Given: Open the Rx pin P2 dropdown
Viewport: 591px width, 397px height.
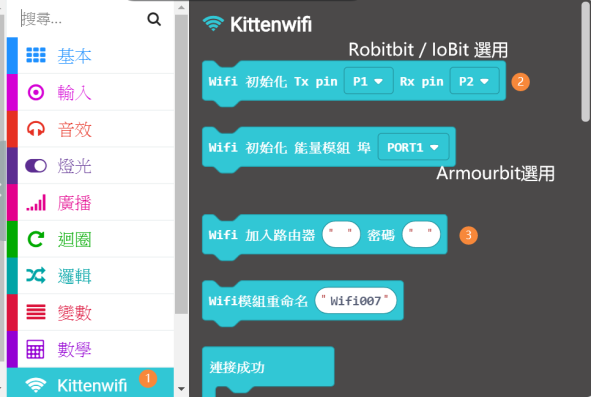Looking at the screenshot, I should pos(474,81).
